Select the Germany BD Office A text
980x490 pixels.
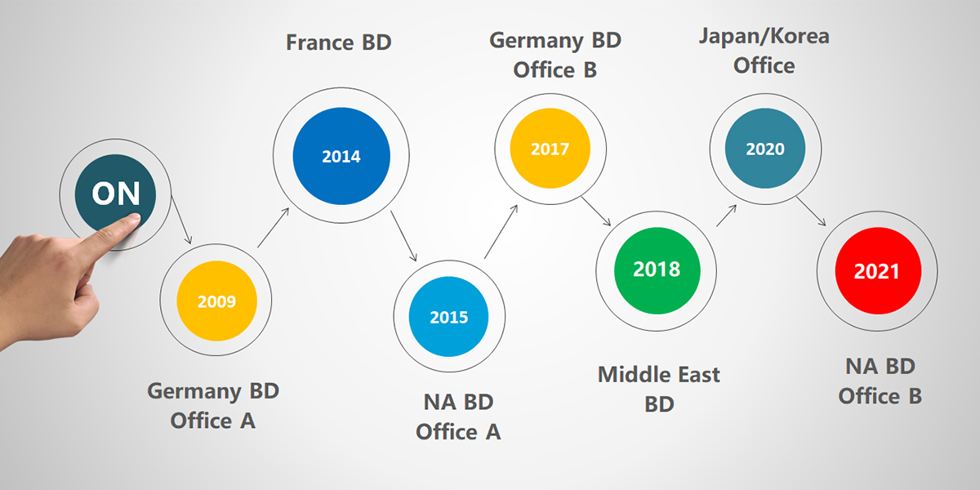[x=213, y=406]
